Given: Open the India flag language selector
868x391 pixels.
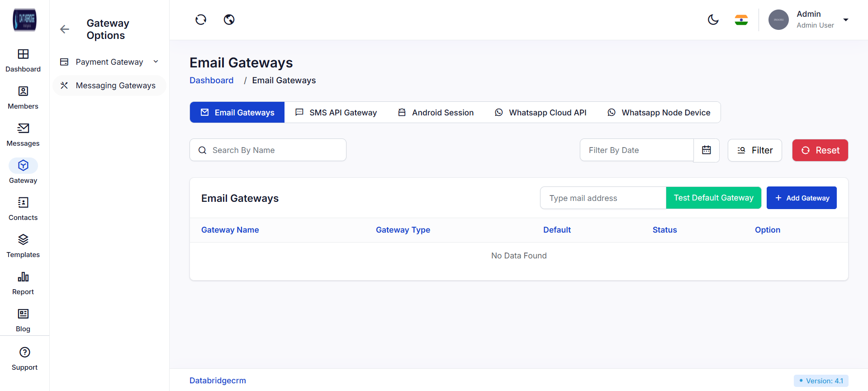Looking at the screenshot, I should (x=741, y=19).
